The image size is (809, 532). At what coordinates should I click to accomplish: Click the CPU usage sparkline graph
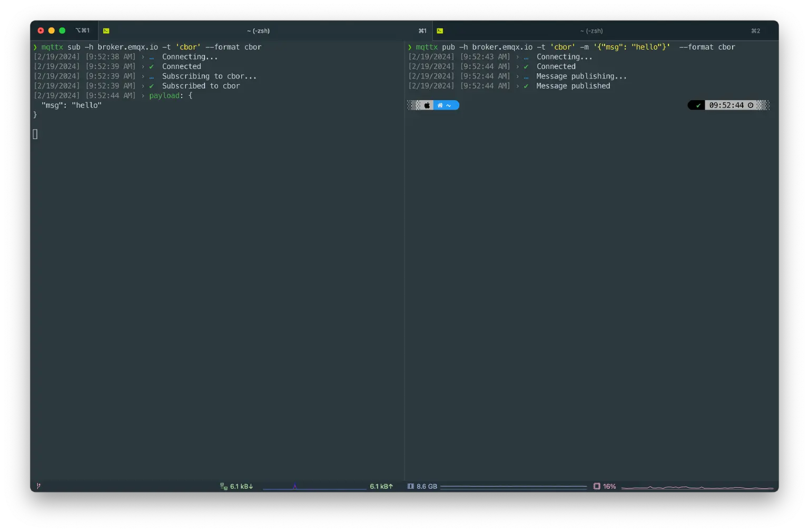(697, 487)
